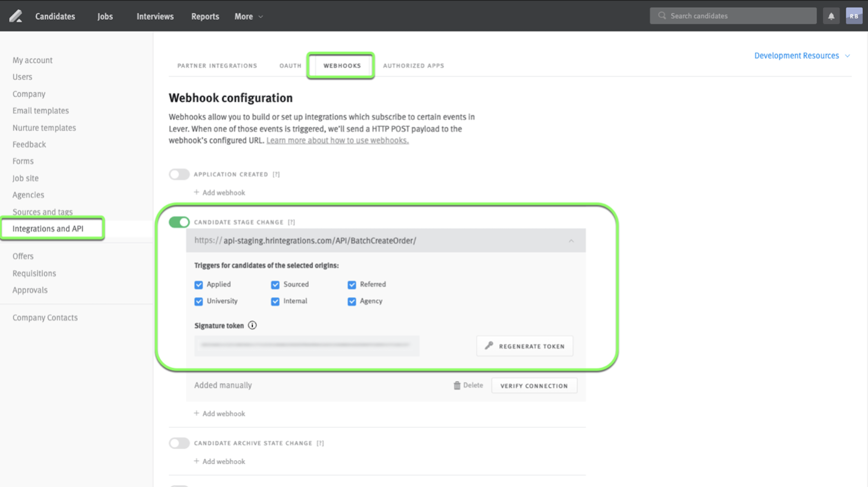Click the Verify Connection button
Viewport: 868px width, 487px height.
pyautogui.click(x=534, y=386)
